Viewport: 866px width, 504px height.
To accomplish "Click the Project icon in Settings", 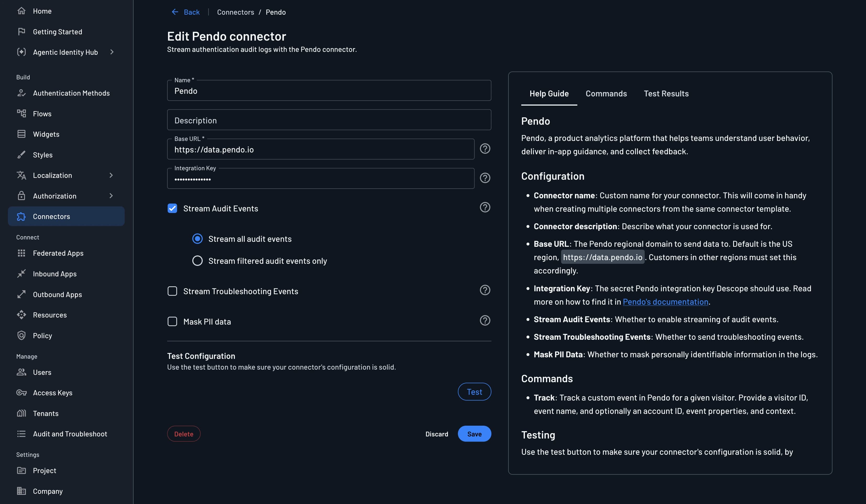I will point(21,470).
